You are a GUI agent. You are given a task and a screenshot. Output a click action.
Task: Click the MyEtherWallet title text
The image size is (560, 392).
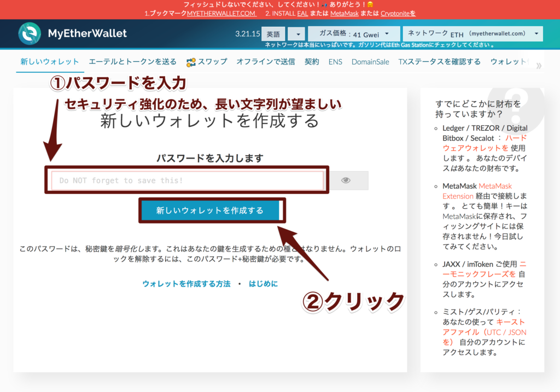pyautogui.click(x=87, y=33)
